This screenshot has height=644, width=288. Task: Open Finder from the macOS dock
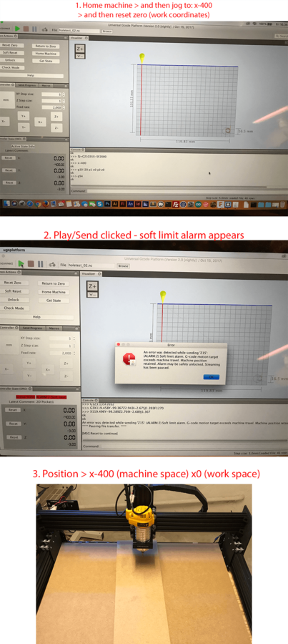point(7,204)
